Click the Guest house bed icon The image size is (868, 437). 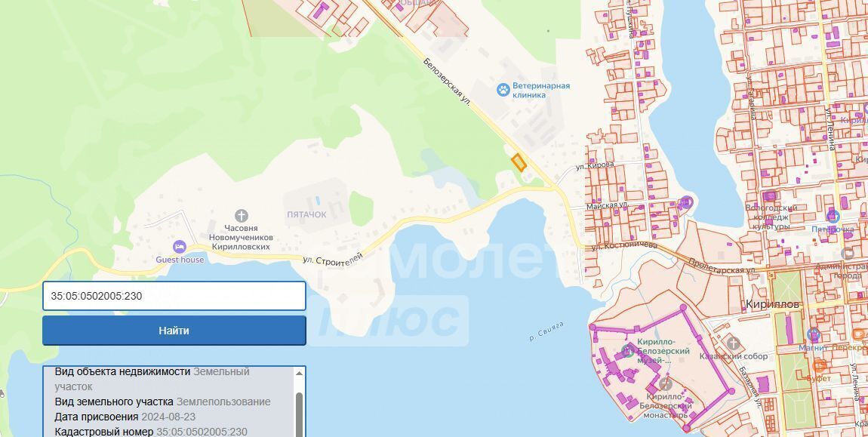[180, 247]
